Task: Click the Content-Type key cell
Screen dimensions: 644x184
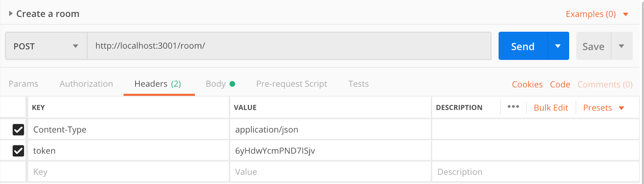Action: tap(128, 129)
